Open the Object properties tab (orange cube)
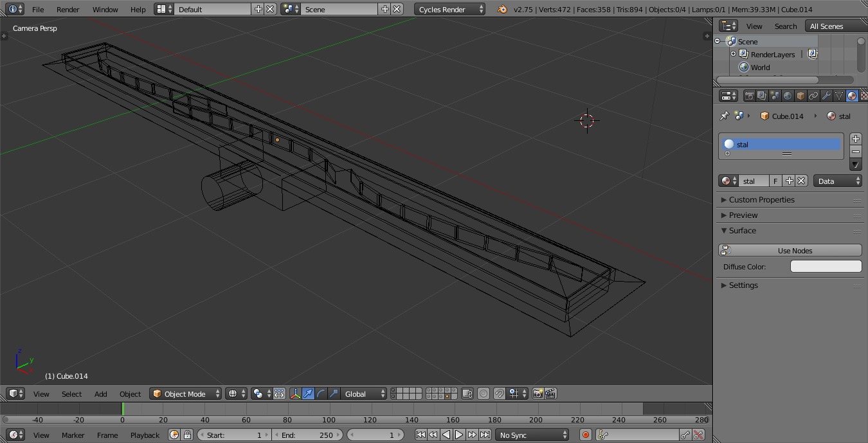868x443 pixels. tap(800, 96)
